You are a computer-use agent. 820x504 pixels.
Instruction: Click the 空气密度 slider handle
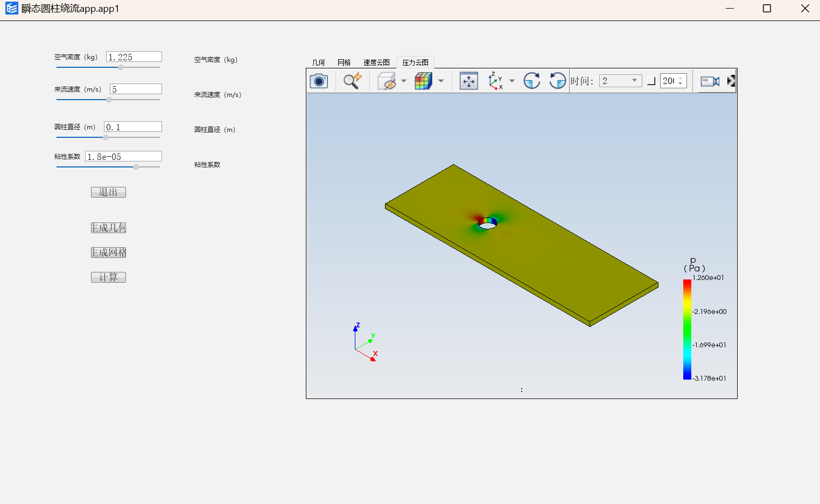(x=121, y=67)
